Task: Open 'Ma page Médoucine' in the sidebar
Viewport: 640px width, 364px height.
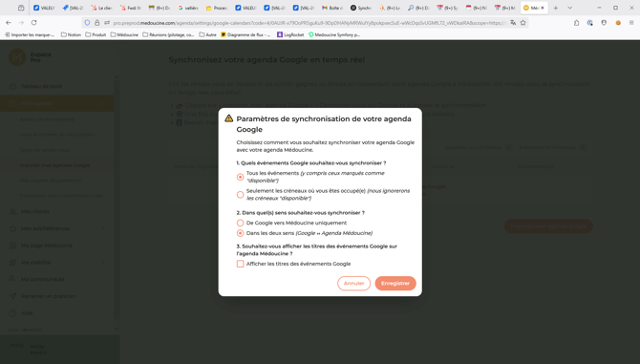Action: [47, 246]
